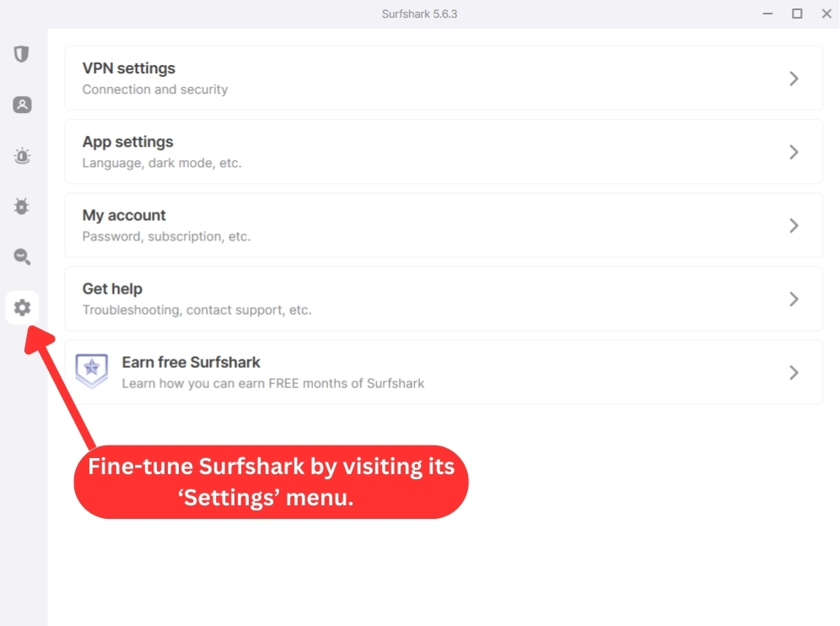Open My account menu entry
This screenshot has height=626, width=840.
point(444,225)
